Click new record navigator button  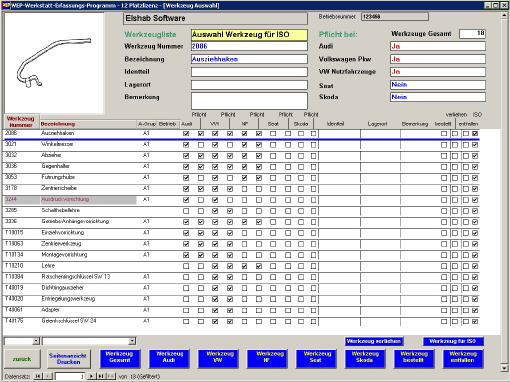pyautogui.click(x=111, y=376)
